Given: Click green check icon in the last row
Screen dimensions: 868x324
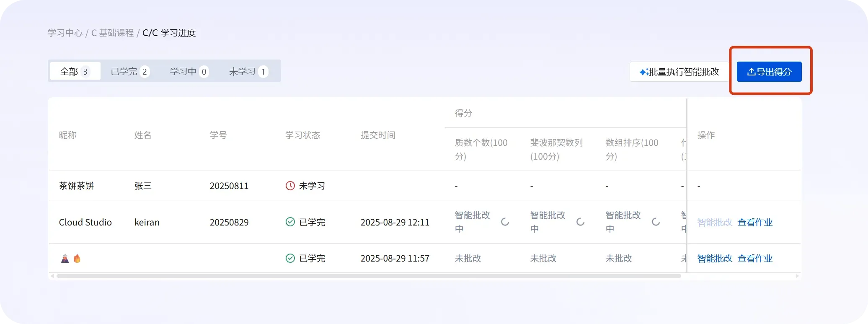Looking at the screenshot, I should pos(290,258).
